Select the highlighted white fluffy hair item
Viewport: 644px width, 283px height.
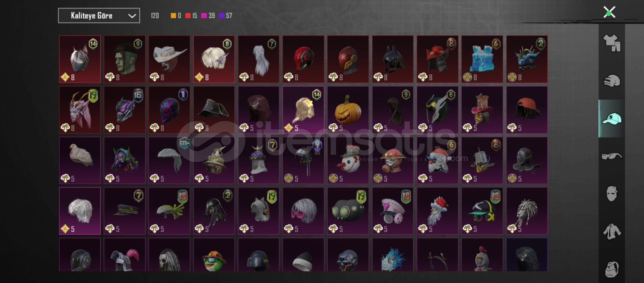(80, 211)
